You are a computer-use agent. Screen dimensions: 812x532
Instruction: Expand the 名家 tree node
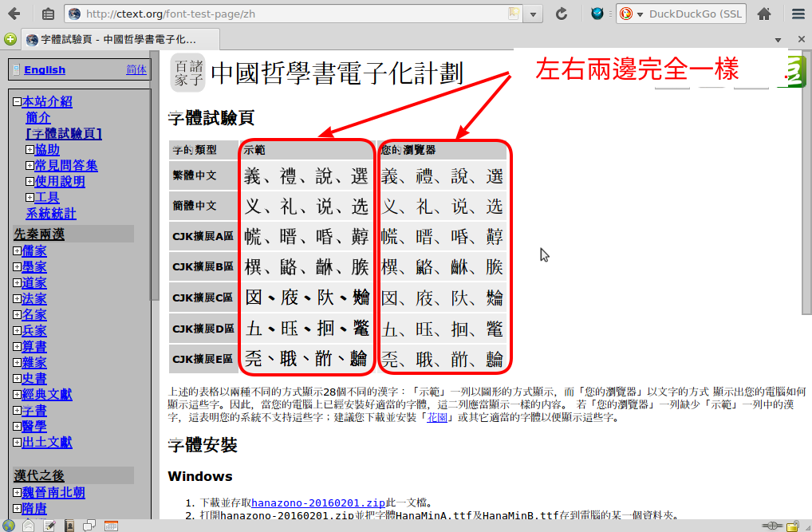click(17, 315)
